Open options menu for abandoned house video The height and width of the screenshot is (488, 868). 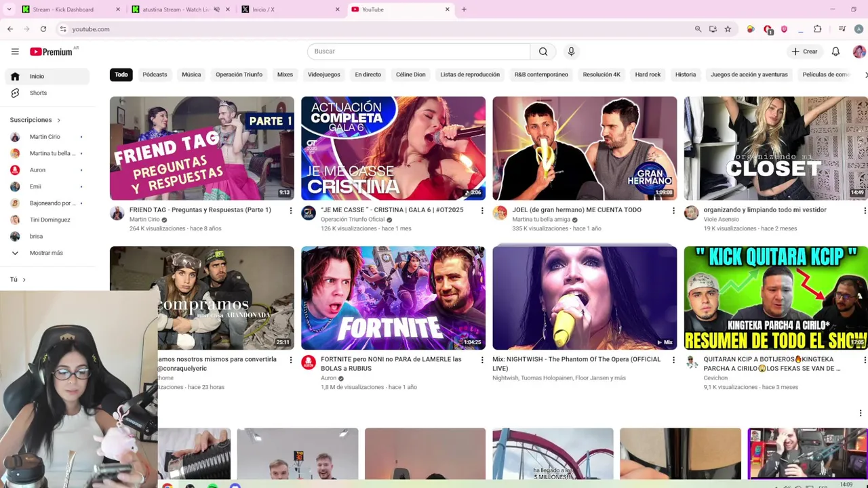291,361
